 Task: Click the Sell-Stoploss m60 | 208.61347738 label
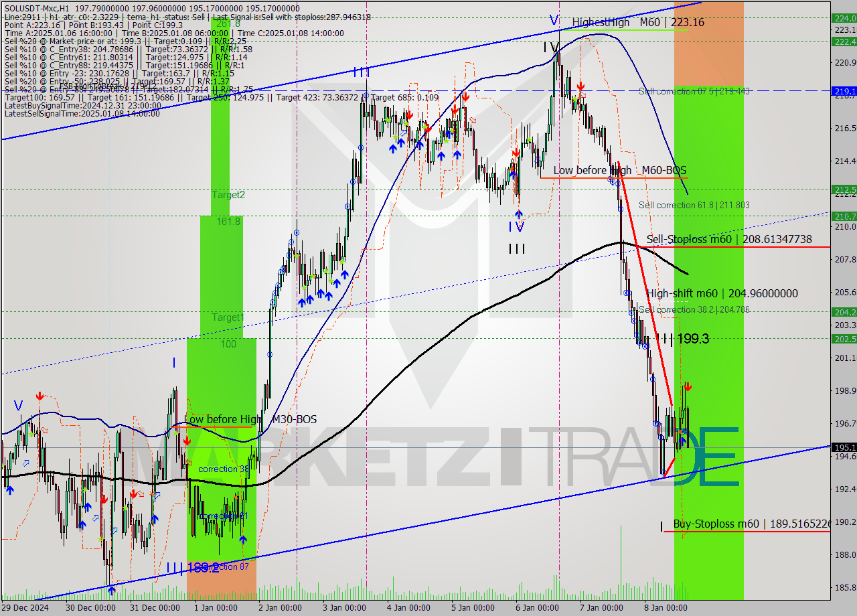coord(729,239)
